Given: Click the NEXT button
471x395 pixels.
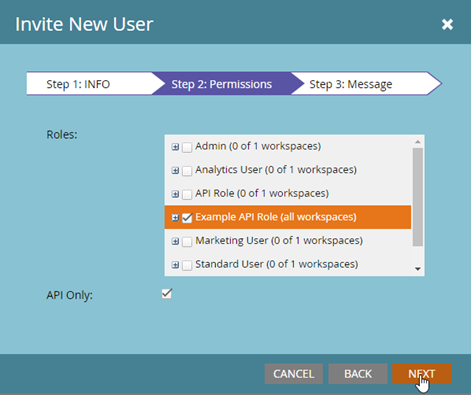Looking at the screenshot, I should click(x=422, y=374).
